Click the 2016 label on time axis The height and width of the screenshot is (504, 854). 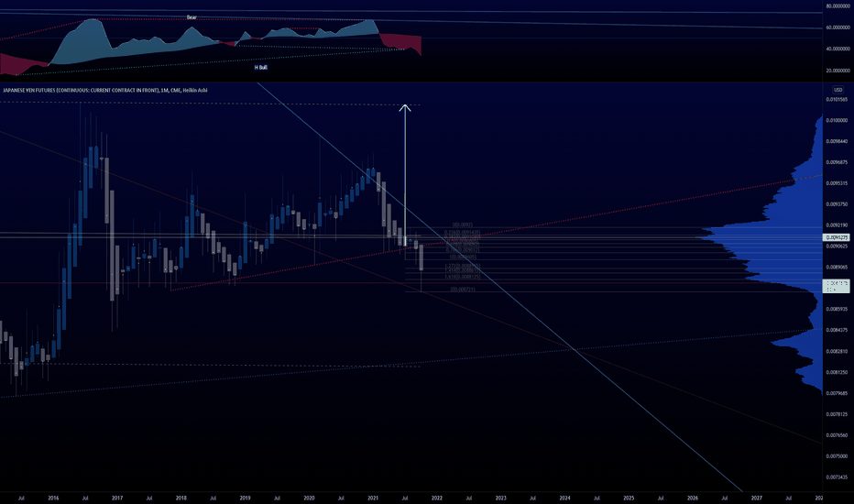[x=53, y=498]
